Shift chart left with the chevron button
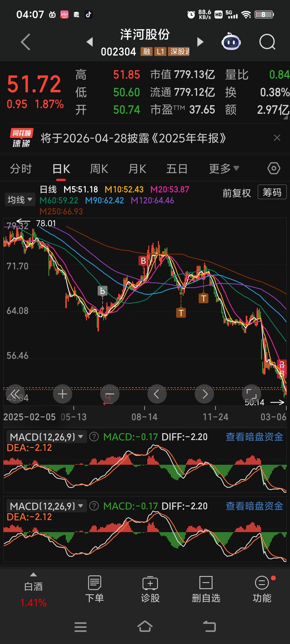Screen dimensions: 290x644 click(157, 394)
